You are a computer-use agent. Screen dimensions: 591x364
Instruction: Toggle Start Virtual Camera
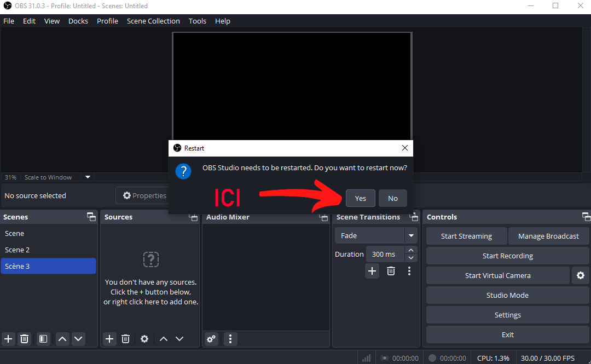tap(497, 275)
